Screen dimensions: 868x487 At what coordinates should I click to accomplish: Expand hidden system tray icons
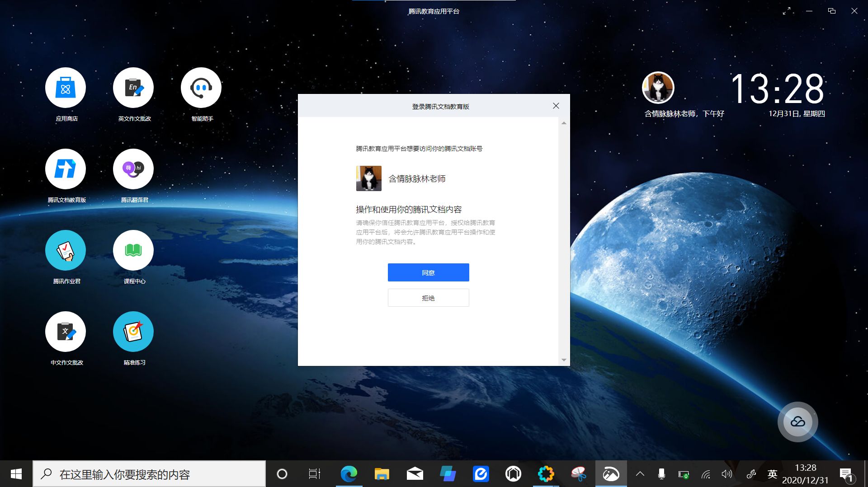[640, 474]
